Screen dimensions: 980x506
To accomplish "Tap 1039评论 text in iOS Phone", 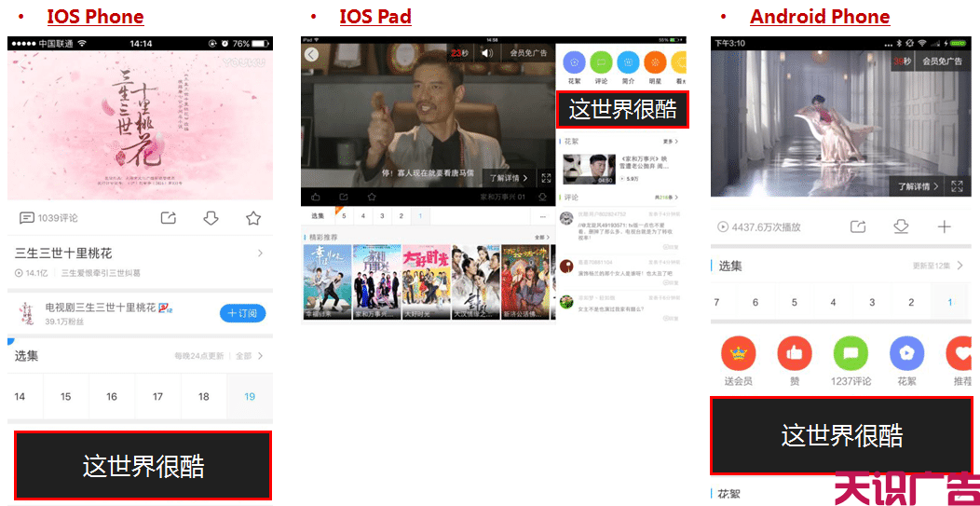I will (58, 218).
